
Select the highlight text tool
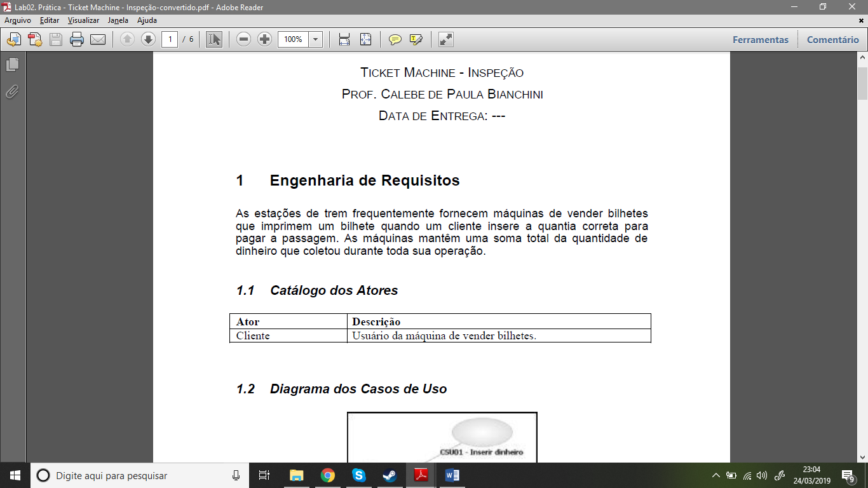(416, 39)
